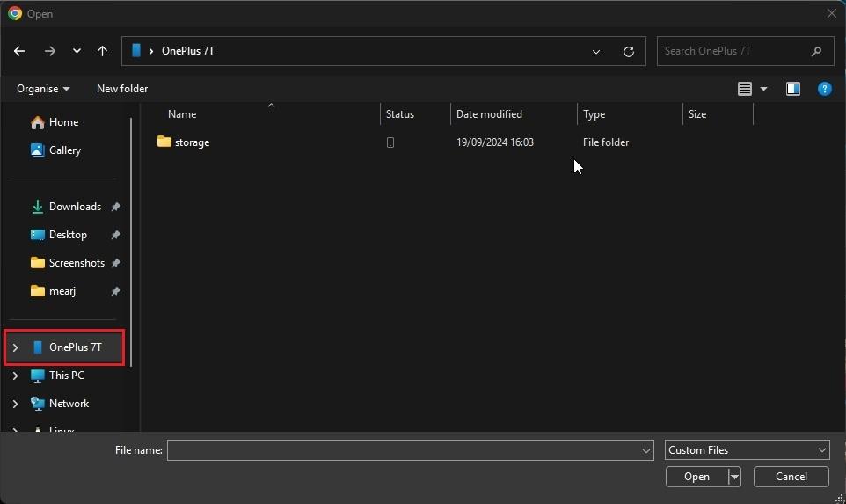
Task: Open the view options dropdown arrow
Action: 763,89
